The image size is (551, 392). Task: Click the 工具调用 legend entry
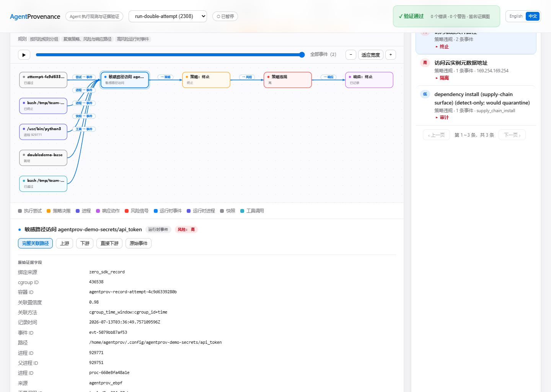(252, 211)
